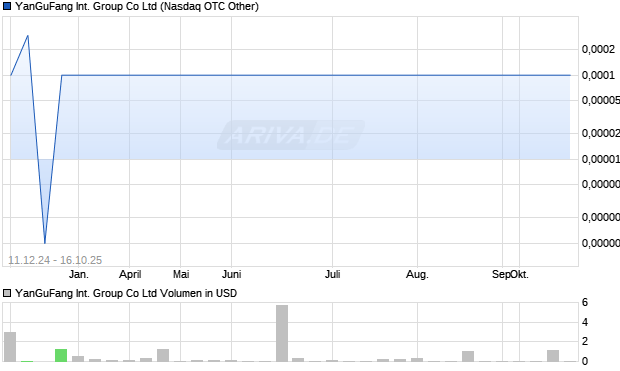Click the price peak point at chart start
The image size is (620, 371).
[x=28, y=36]
